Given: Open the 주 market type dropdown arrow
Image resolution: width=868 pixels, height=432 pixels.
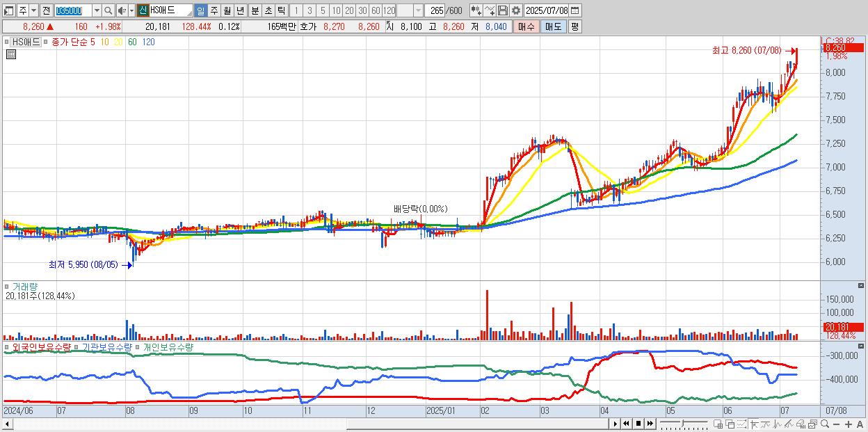Looking at the screenshot, I should [x=33, y=10].
